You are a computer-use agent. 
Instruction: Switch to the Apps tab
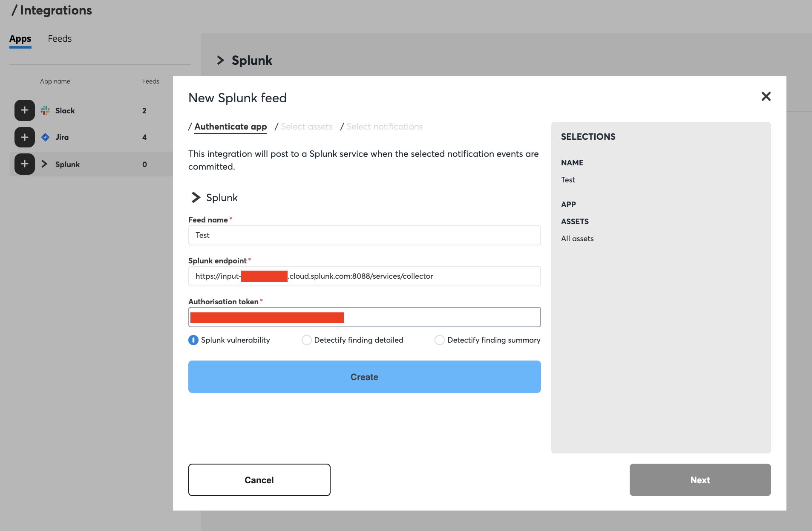pyautogui.click(x=20, y=39)
